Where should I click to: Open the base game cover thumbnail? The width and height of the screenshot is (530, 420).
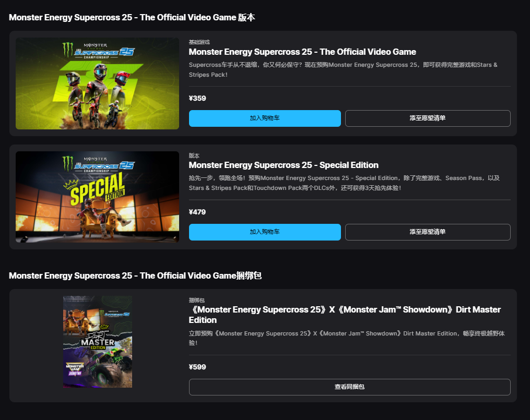click(97, 83)
